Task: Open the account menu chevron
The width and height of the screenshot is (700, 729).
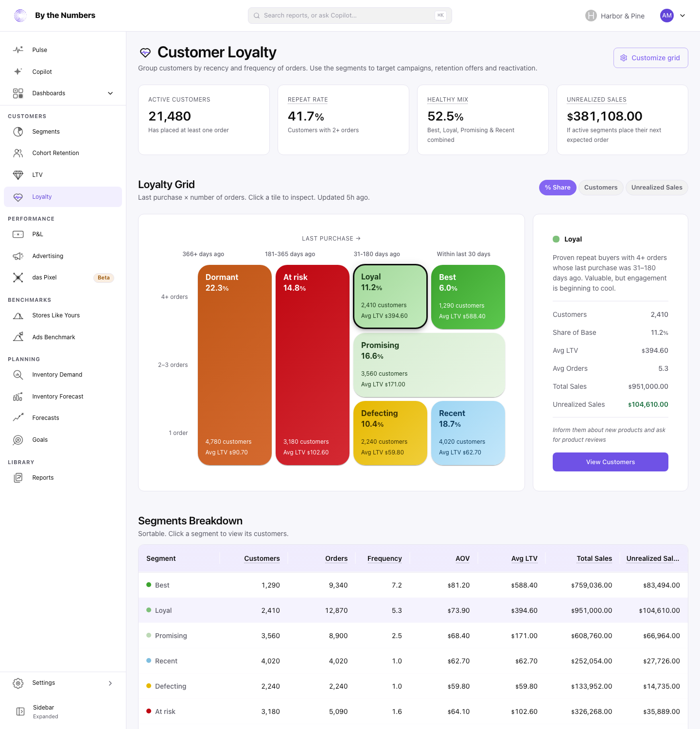Action: point(682,16)
